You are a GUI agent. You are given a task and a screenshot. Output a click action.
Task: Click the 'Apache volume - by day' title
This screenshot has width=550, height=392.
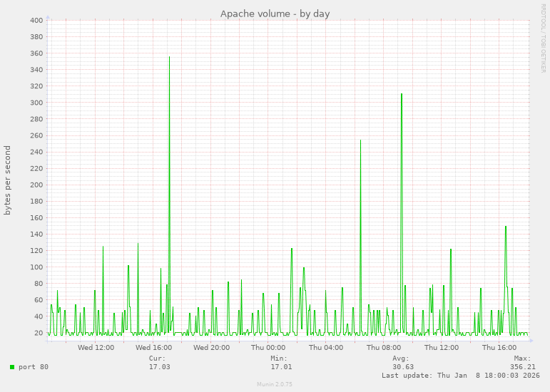(275, 14)
